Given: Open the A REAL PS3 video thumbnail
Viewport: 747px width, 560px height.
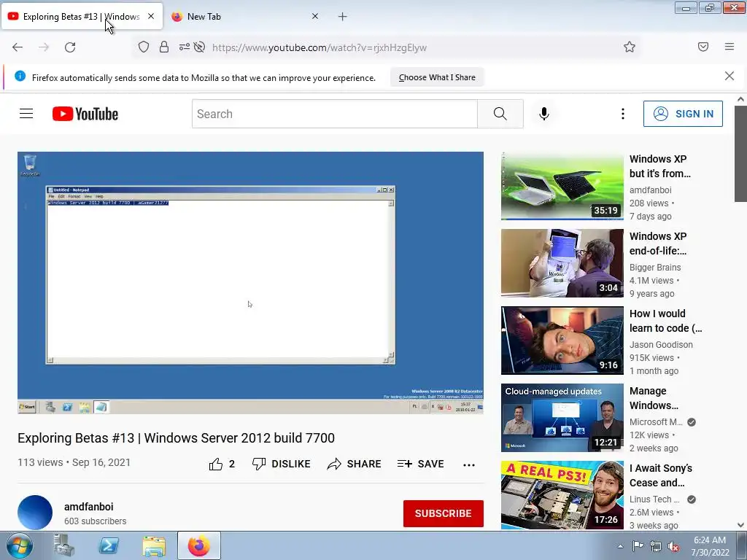Looking at the screenshot, I should (x=562, y=495).
